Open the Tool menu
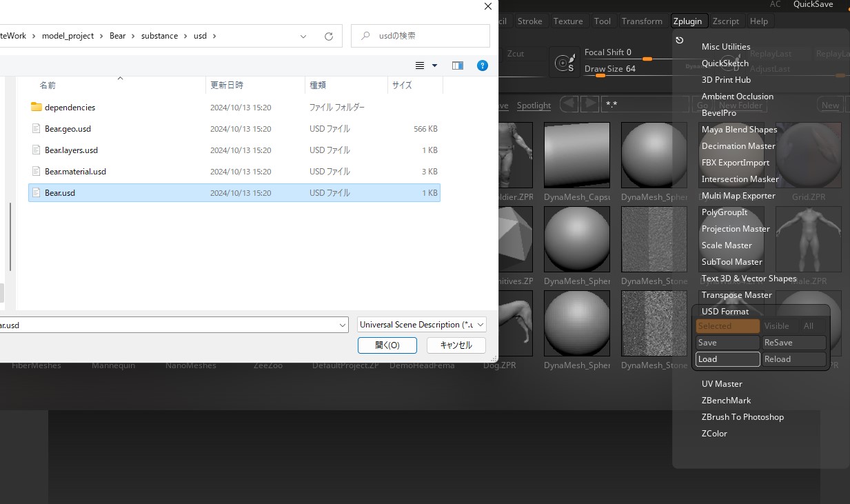The width and height of the screenshot is (850, 504). (x=603, y=21)
